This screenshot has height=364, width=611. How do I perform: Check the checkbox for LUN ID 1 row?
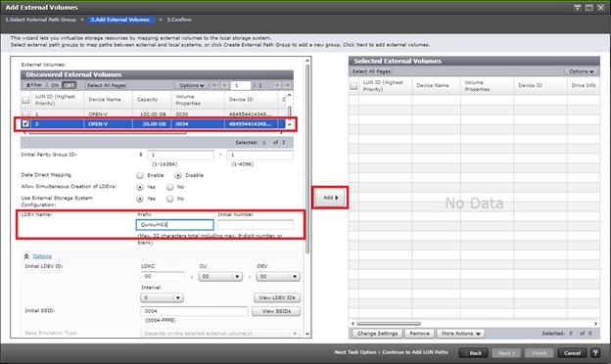[25, 114]
